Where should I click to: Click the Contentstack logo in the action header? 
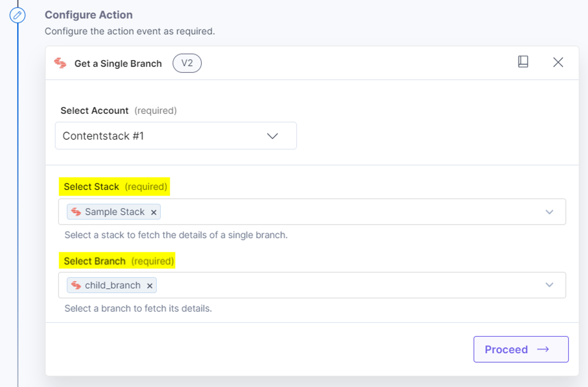(60, 63)
